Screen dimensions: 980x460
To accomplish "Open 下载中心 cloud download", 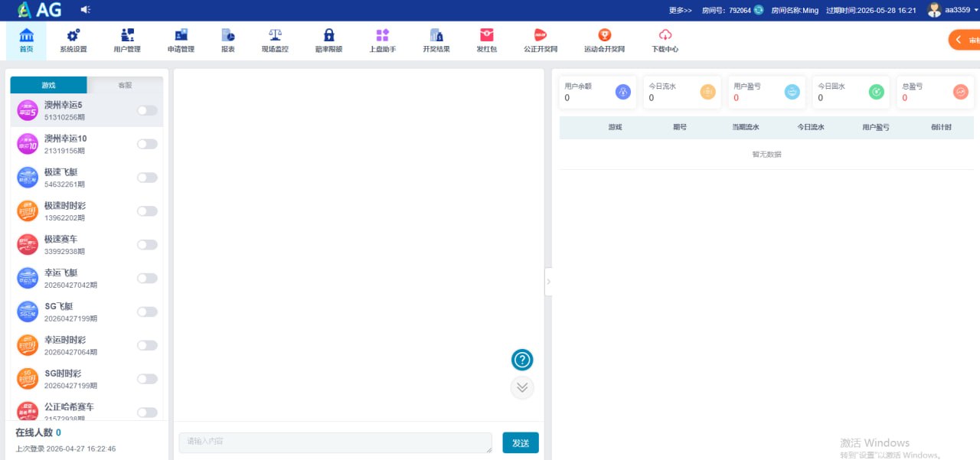I will (665, 41).
